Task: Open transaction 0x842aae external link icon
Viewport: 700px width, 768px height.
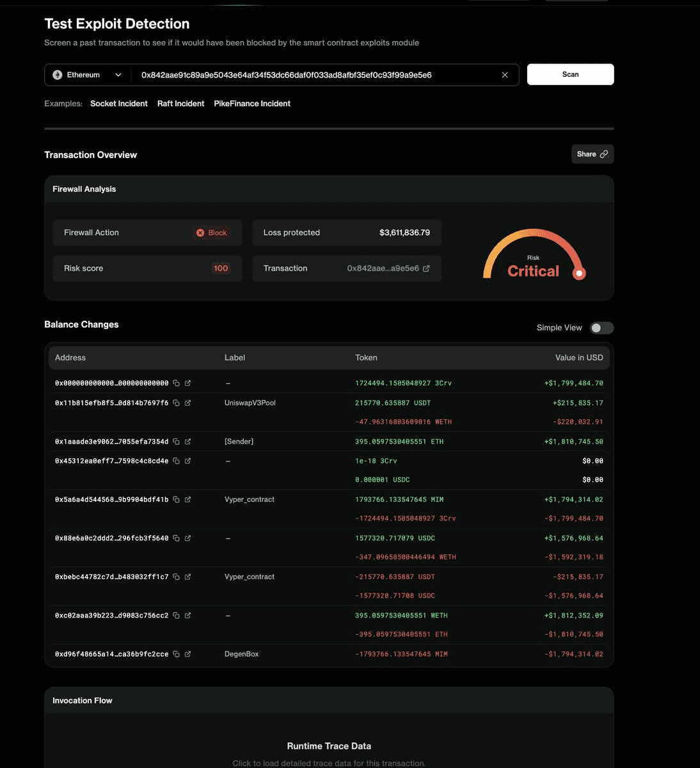Action: click(x=426, y=269)
